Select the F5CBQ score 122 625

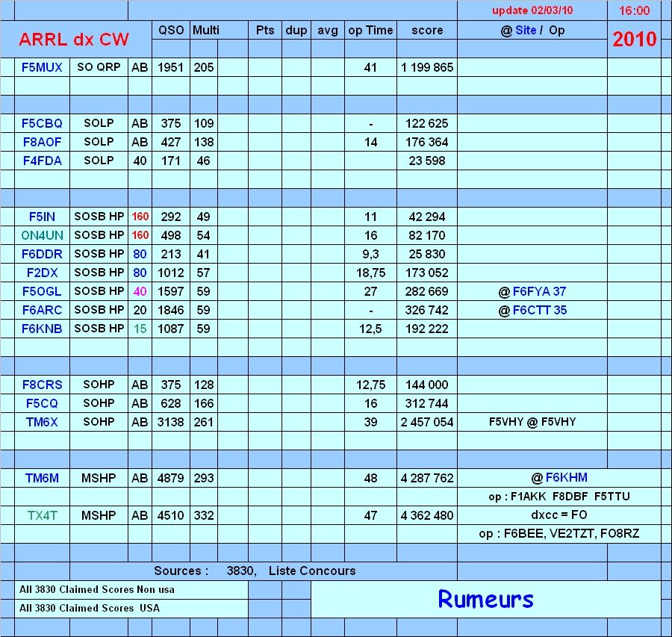(427, 123)
